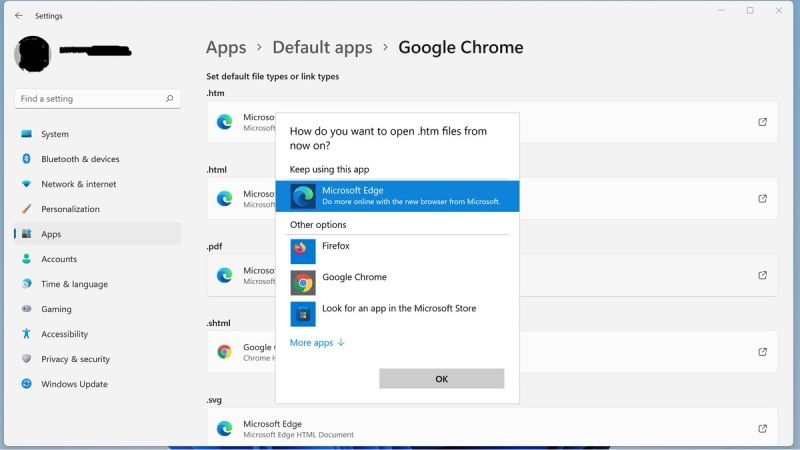Confirm with the OK button
Image resolution: width=800 pixels, height=450 pixels.
[441, 379]
